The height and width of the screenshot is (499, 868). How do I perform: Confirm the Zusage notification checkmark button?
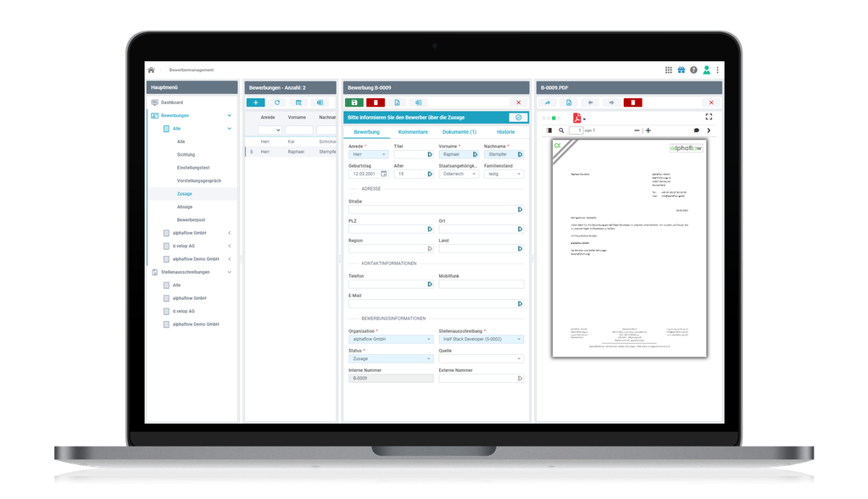point(519,117)
